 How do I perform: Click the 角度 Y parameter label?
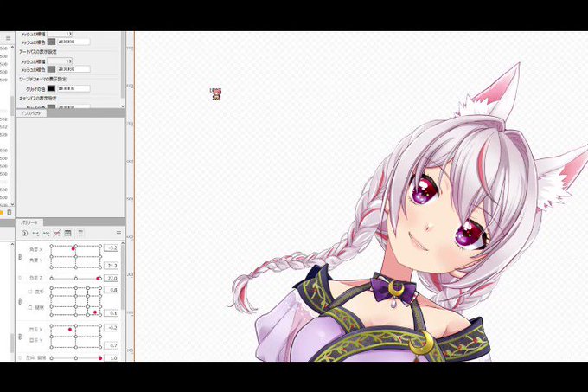click(36, 260)
